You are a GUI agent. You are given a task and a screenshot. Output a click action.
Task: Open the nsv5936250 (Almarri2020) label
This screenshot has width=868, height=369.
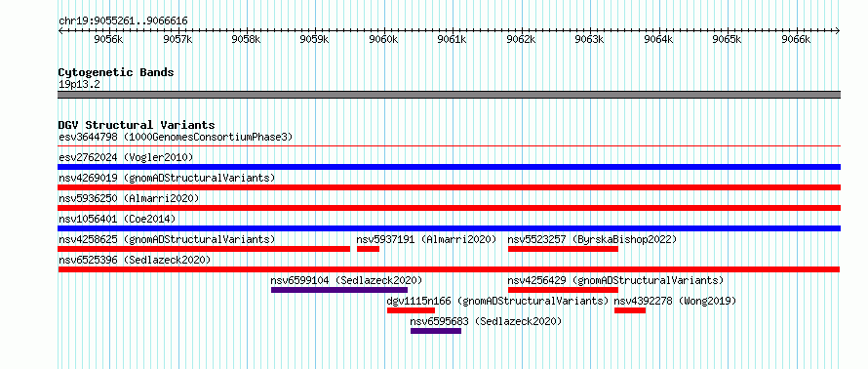tap(129, 198)
